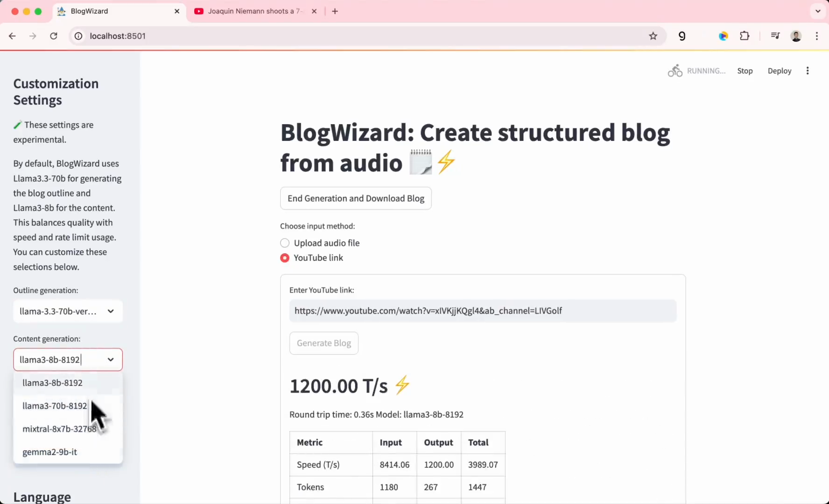Image resolution: width=829 pixels, height=504 pixels.
Task: Open a new browser tab
Action: click(x=335, y=11)
